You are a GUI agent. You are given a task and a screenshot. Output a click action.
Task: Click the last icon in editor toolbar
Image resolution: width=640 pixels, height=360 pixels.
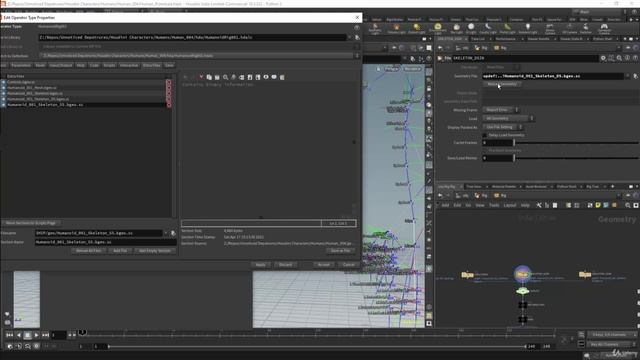[282, 77]
